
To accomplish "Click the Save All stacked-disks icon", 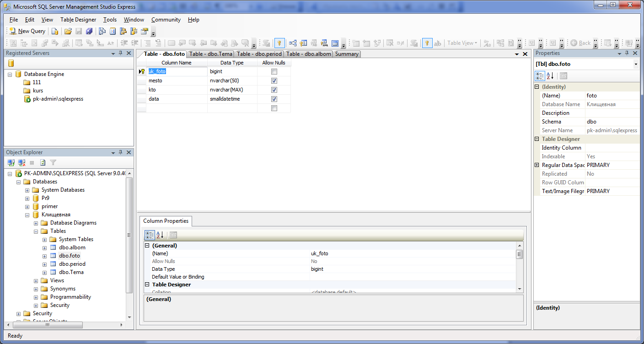I will pyautogui.click(x=90, y=31).
